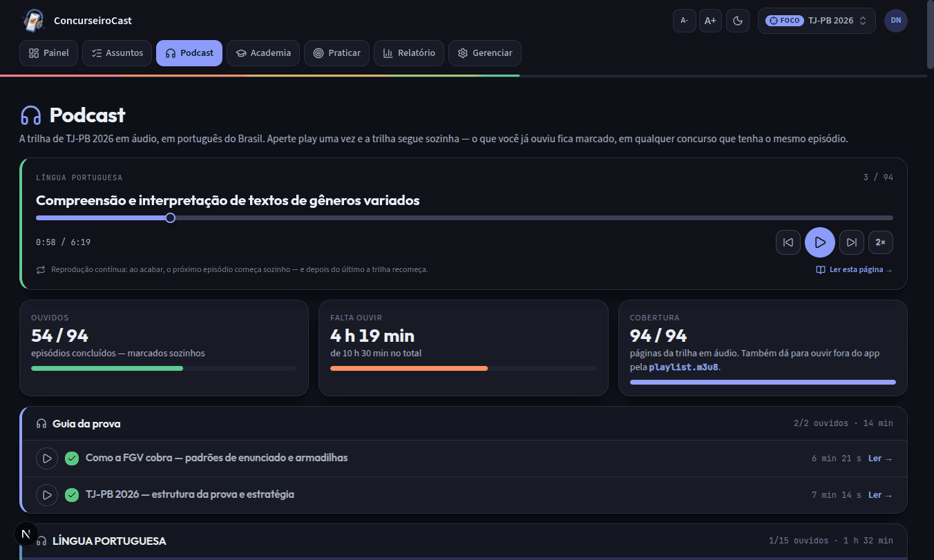The height and width of the screenshot is (560, 934).
Task: Toggle listened check for 'Como a FGV cobra'
Action: tap(72, 458)
